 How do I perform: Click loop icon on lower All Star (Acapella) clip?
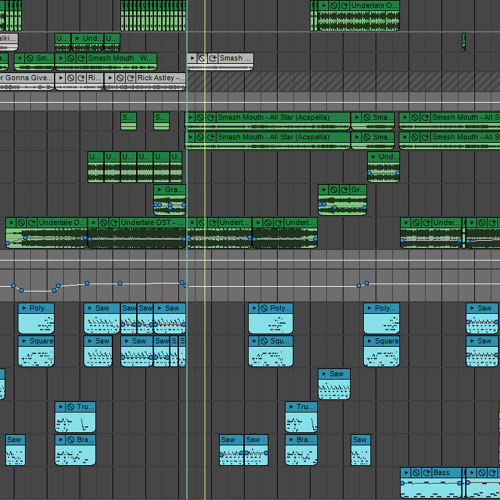211,137
